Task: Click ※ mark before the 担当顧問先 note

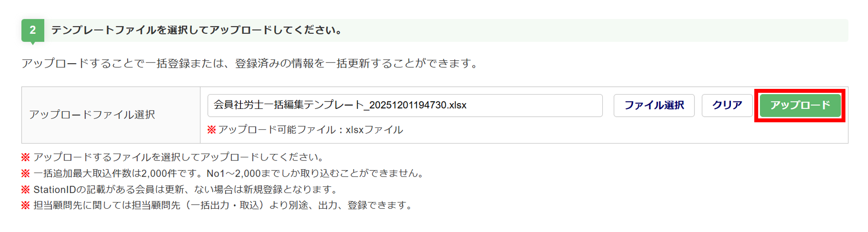Action: (26, 205)
